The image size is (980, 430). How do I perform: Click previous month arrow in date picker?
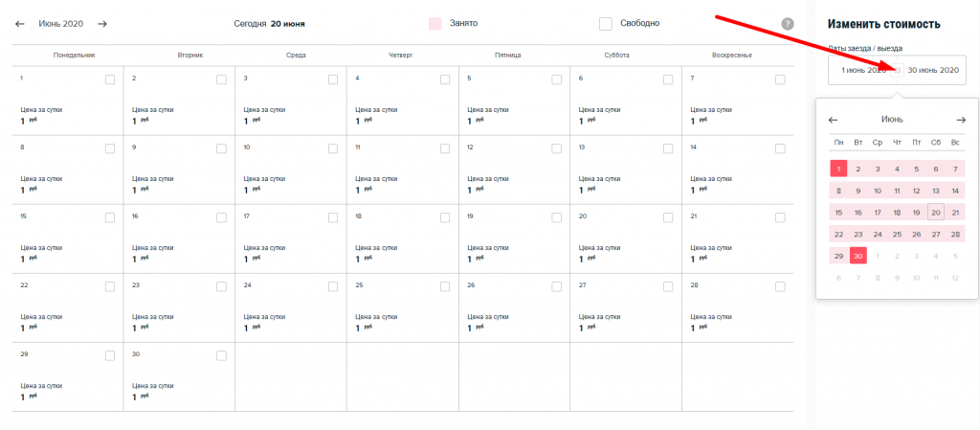tap(833, 120)
